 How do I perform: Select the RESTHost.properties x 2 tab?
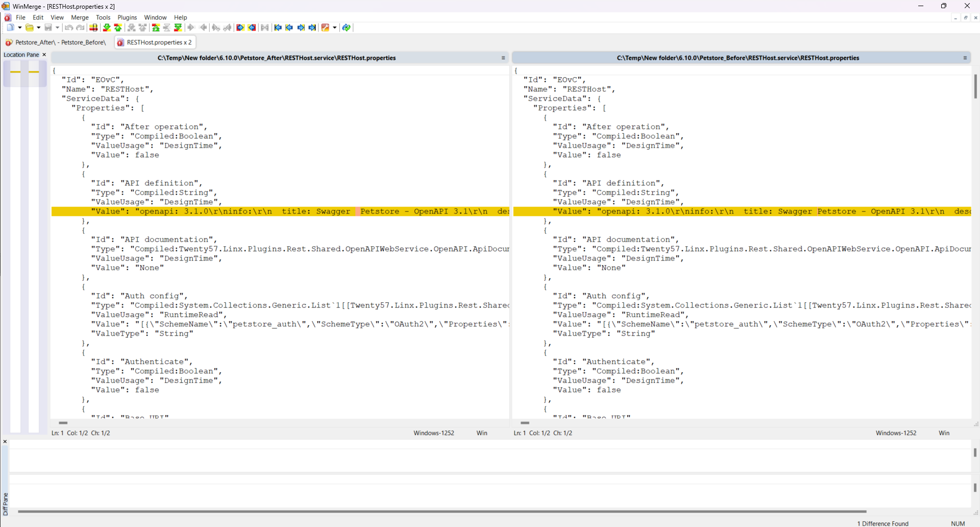click(x=155, y=42)
